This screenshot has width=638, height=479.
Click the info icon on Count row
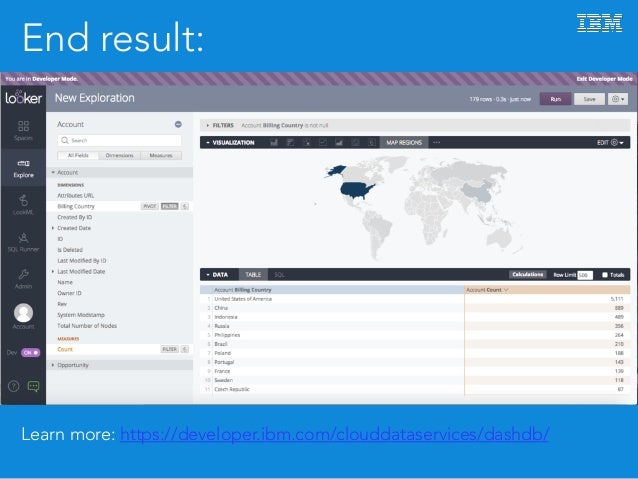(185, 349)
